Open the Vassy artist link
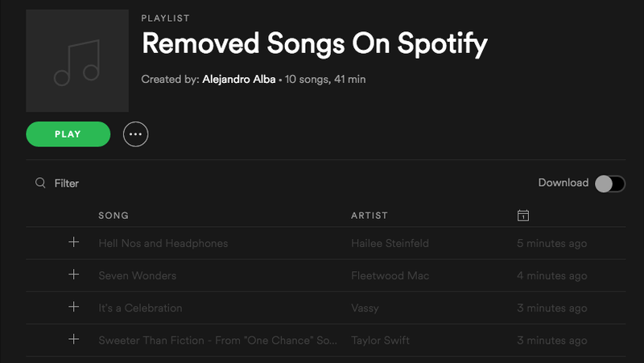Viewport: 644px width, 363px height. [x=365, y=308]
